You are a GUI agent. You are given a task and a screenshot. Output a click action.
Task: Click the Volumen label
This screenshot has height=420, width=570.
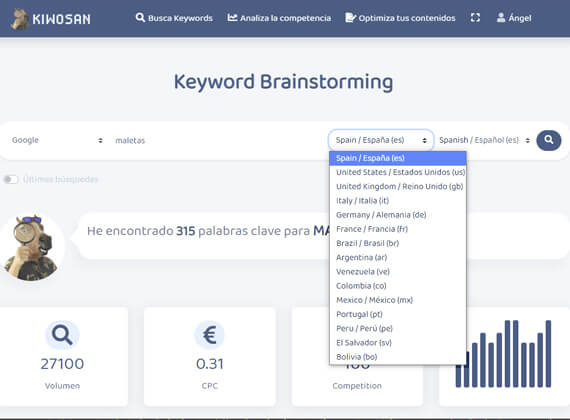[62, 386]
